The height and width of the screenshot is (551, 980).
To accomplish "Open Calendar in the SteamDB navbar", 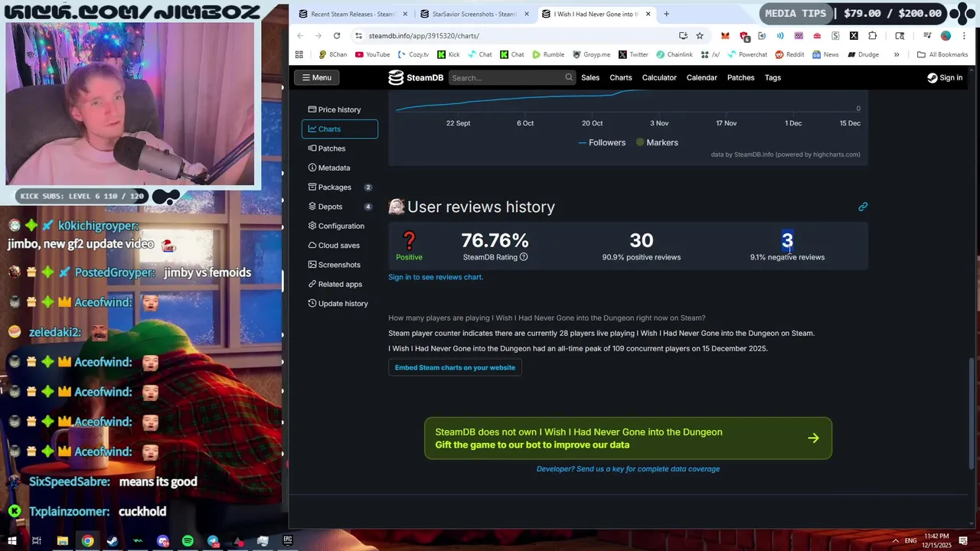I will [702, 77].
